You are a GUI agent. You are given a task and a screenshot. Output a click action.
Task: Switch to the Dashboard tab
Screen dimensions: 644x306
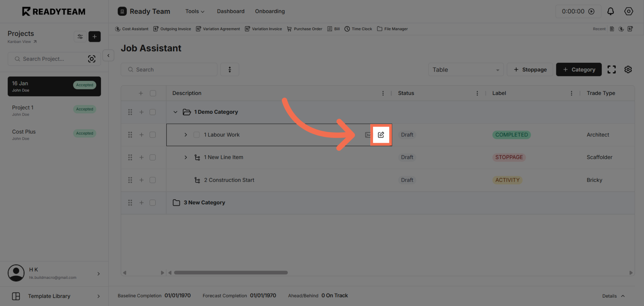pyautogui.click(x=230, y=11)
